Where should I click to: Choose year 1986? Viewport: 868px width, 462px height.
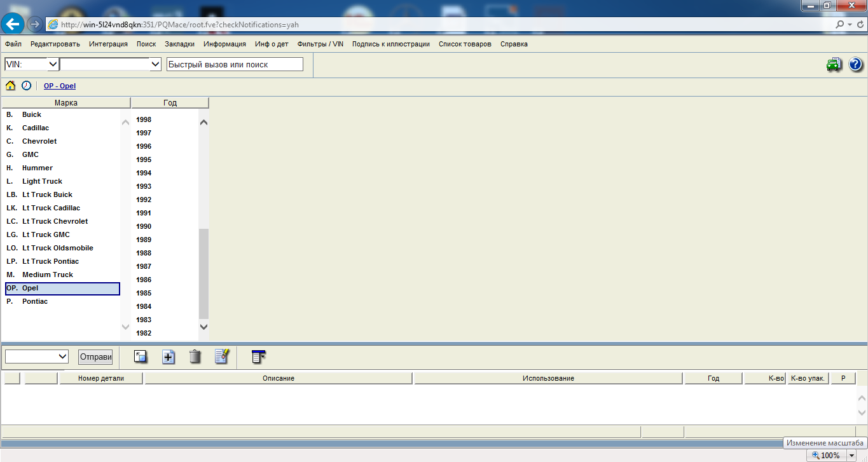(144, 280)
